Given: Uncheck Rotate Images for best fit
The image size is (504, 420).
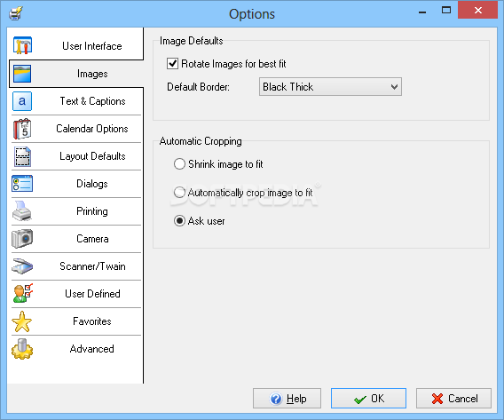Looking at the screenshot, I should pyautogui.click(x=173, y=64).
